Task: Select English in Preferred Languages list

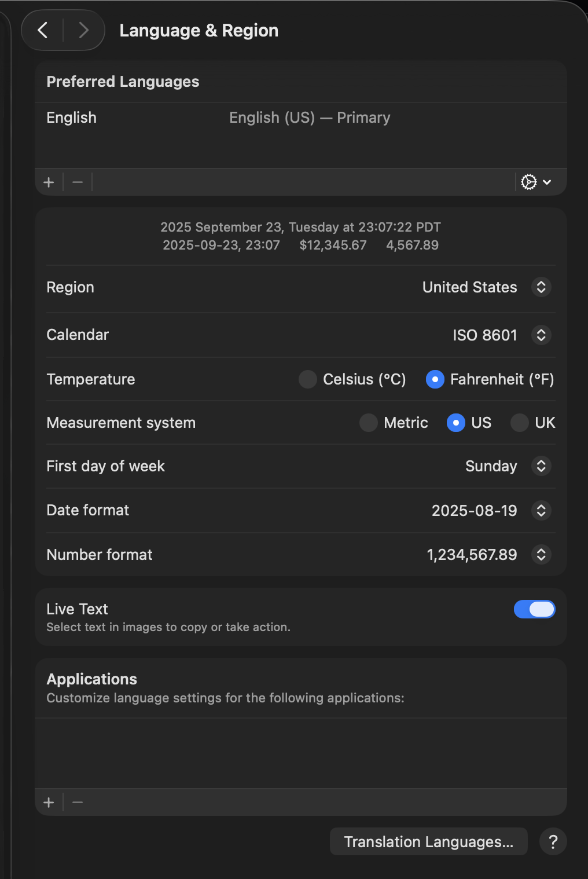Action: click(72, 118)
